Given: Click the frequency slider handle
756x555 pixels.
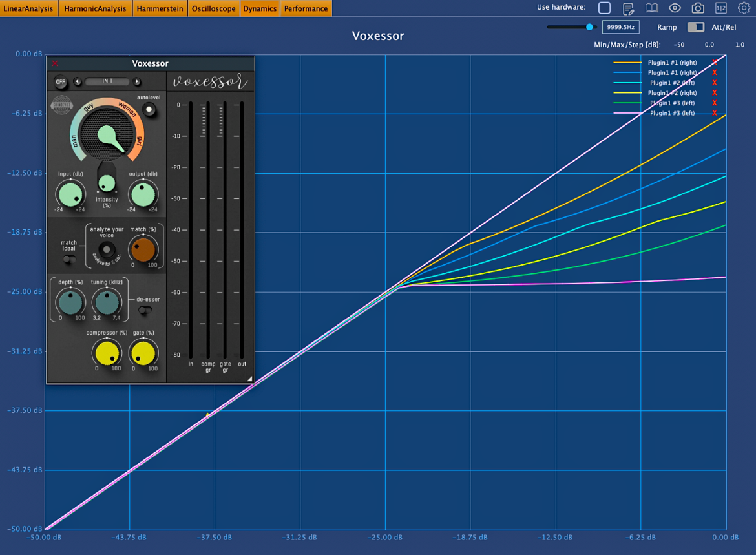Looking at the screenshot, I should (589, 27).
